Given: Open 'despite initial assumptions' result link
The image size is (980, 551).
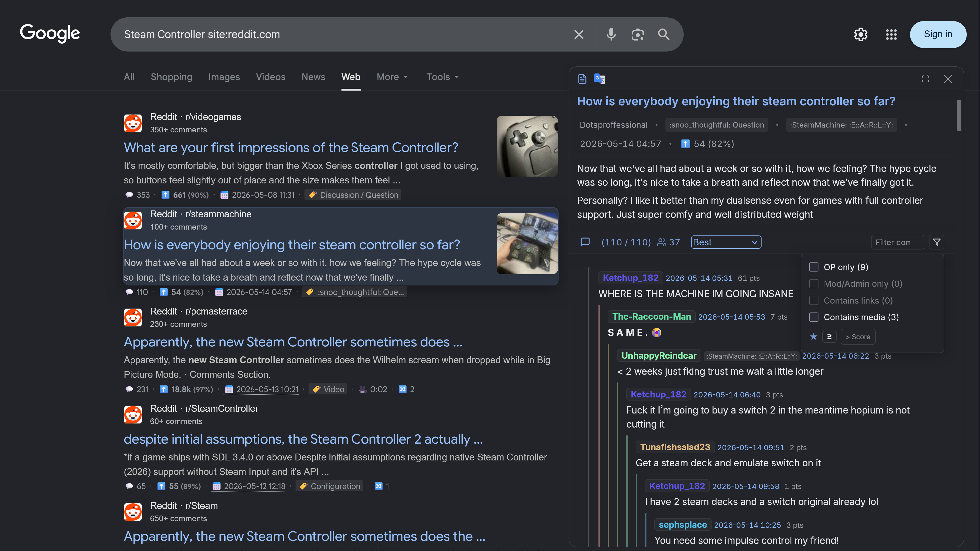Looking at the screenshot, I should coord(303,439).
